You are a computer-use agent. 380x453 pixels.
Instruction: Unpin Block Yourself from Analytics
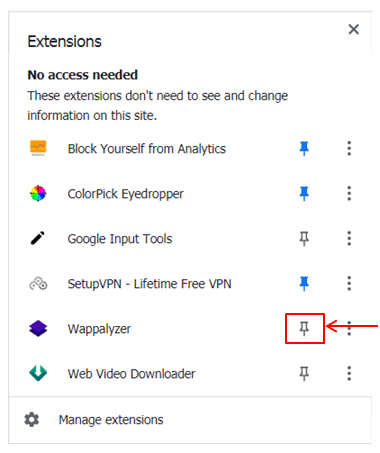(x=304, y=148)
